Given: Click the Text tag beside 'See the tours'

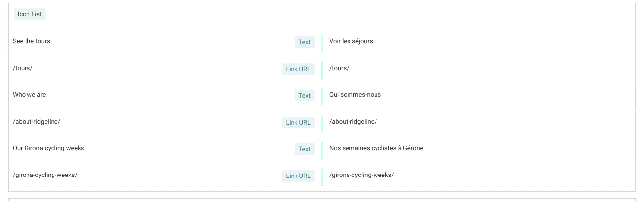Looking at the screenshot, I should 304,42.
